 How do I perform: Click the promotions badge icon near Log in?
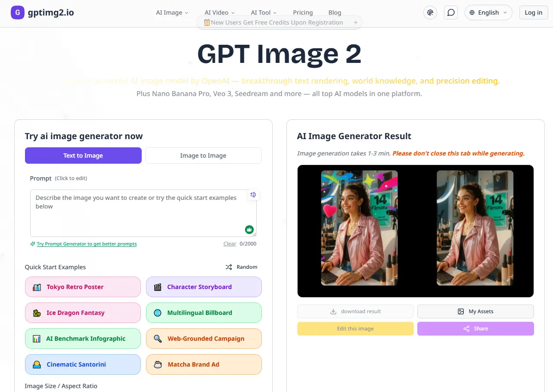[430, 12]
